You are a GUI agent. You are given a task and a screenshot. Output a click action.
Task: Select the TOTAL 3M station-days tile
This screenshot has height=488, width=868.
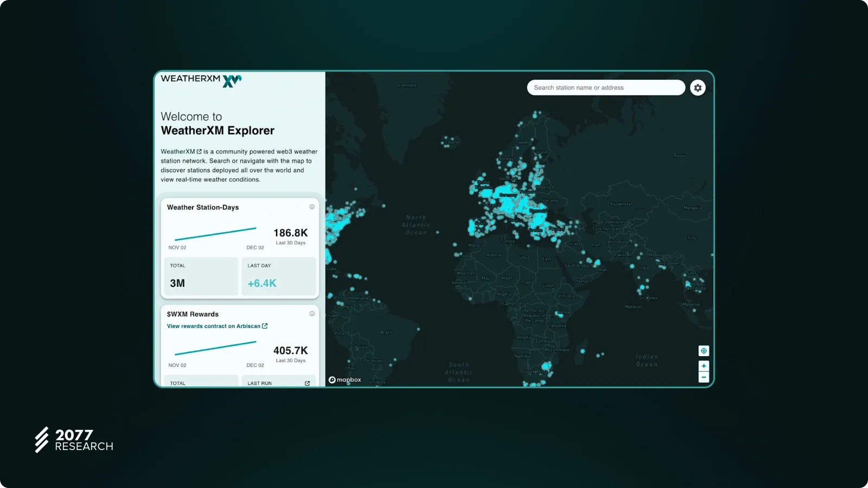[x=201, y=277]
